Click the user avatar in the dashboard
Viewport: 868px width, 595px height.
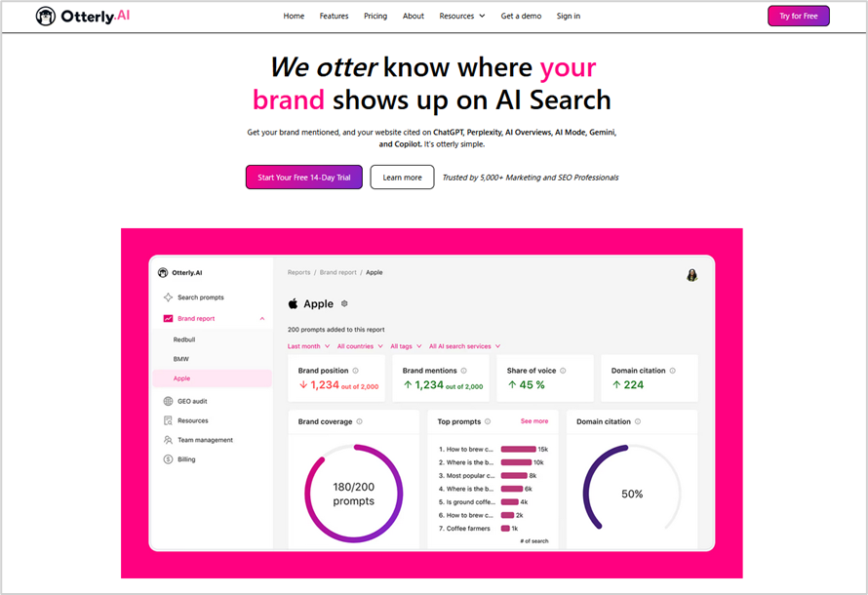(692, 274)
